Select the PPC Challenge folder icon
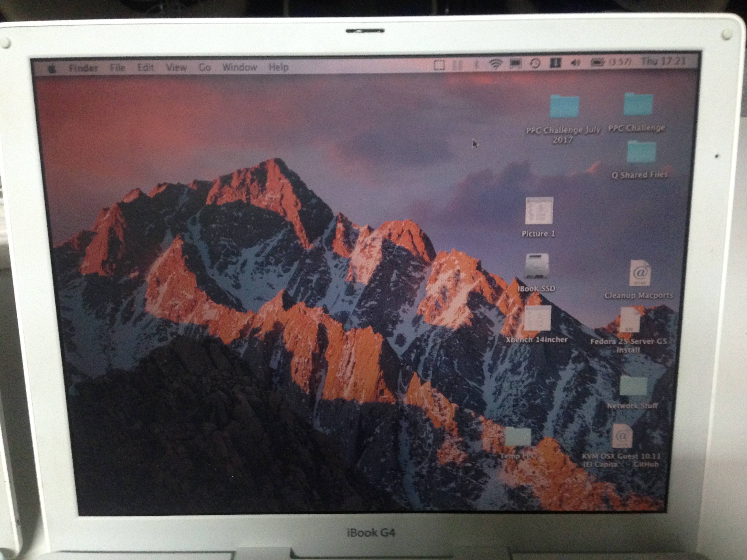Screen dimensions: 747x560 click(x=638, y=104)
